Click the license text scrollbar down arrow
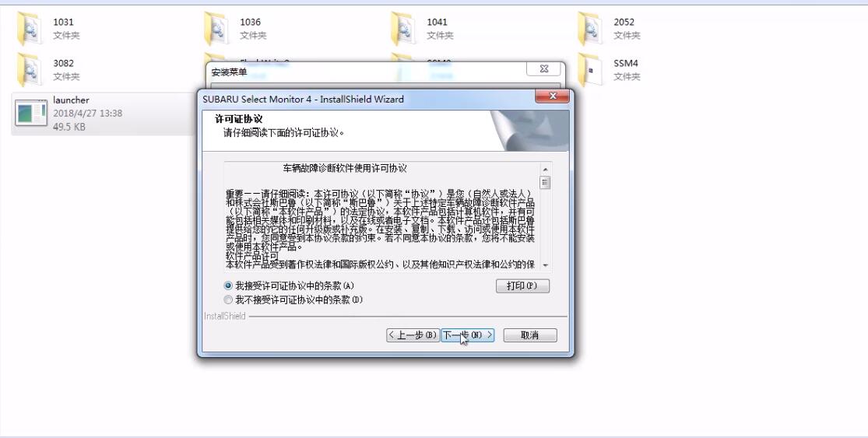Image resolution: width=868 pixels, height=438 pixels. click(545, 265)
